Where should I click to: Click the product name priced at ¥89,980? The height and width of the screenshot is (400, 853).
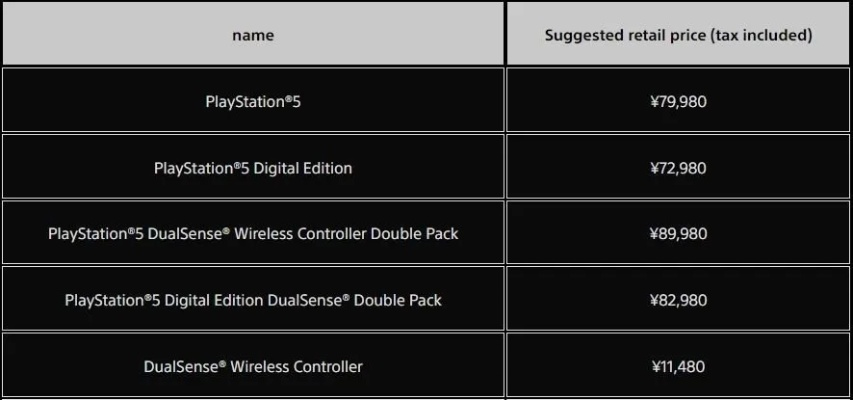253,234
